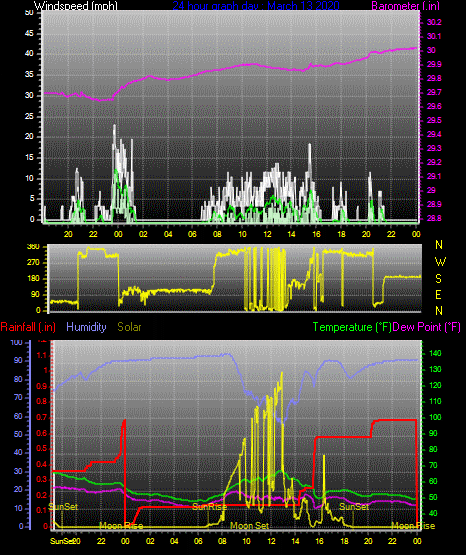Click the "16" hour label under windspeed chart
The image size is (466, 555).
coord(317,234)
